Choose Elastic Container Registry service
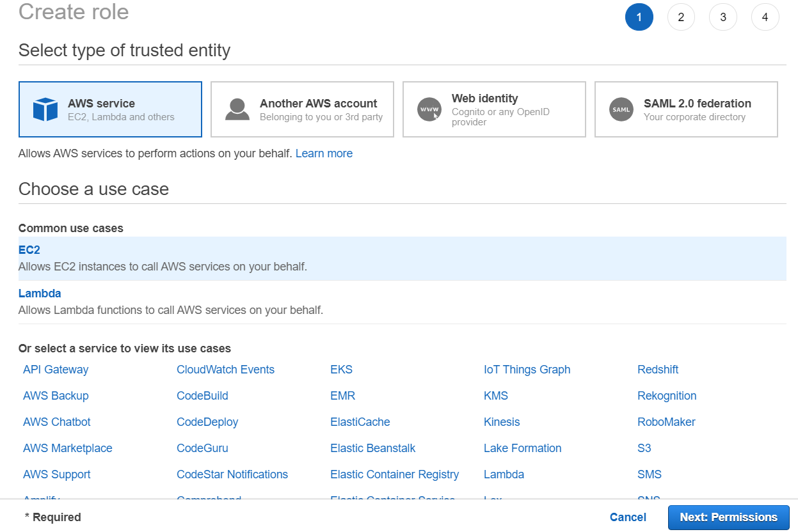The height and width of the screenshot is (532, 798). 395,474
